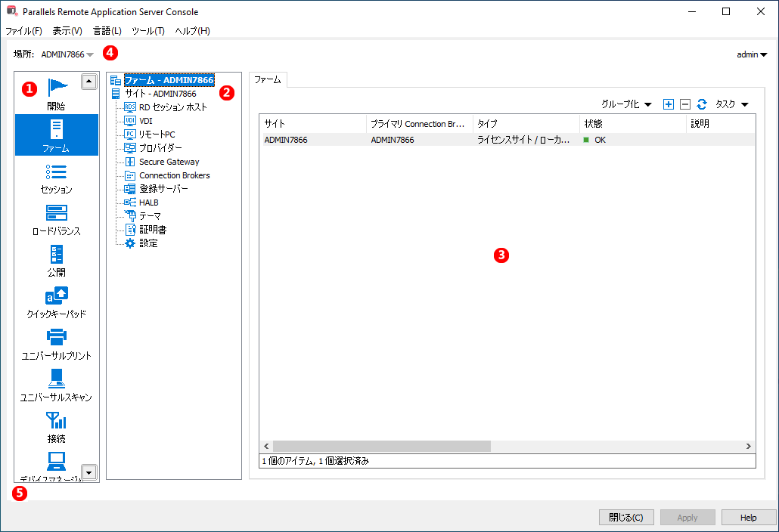Screen dimensions: 779x532
Task: Open 登録サーバー node in tree
Action: click(163, 189)
